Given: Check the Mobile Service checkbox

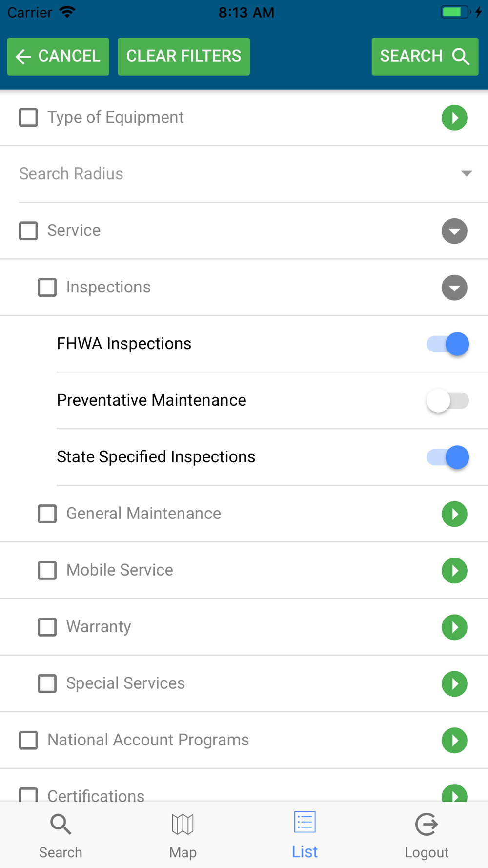Looking at the screenshot, I should tap(47, 570).
